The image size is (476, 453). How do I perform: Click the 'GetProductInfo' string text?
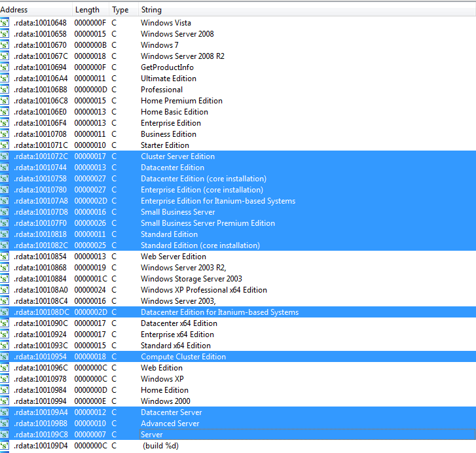click(x=167, y=67)
